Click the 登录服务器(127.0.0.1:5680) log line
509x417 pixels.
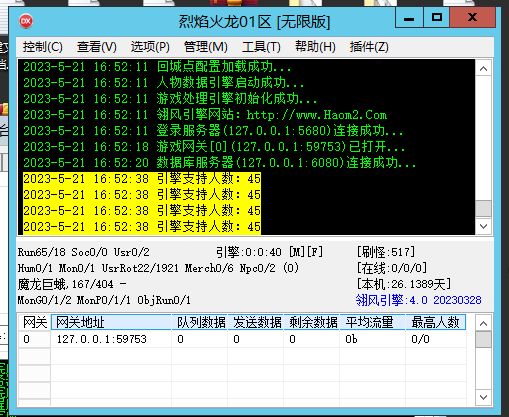(x=213, y=131)
